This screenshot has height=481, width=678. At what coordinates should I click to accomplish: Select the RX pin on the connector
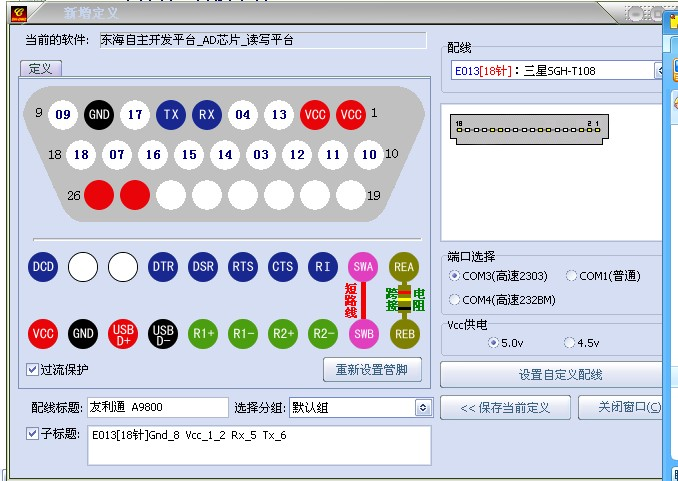click(207, 115)
